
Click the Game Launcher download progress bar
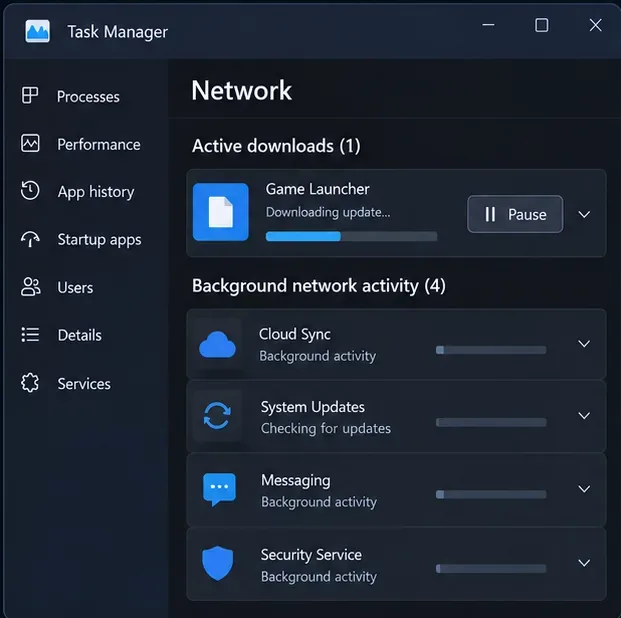(351, 237)
